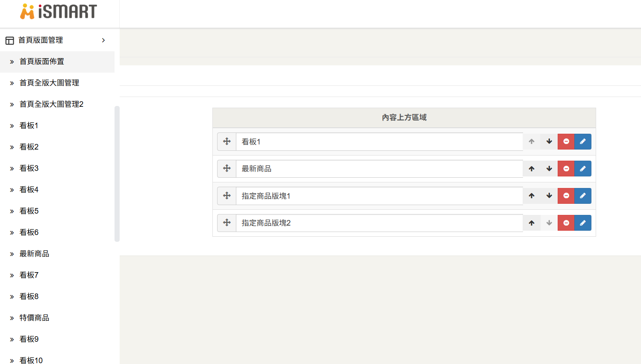The height and width of the screenshot is (364, 641).
Task: Select 看板9 in the sidebar
Action: tap(57, 339)
